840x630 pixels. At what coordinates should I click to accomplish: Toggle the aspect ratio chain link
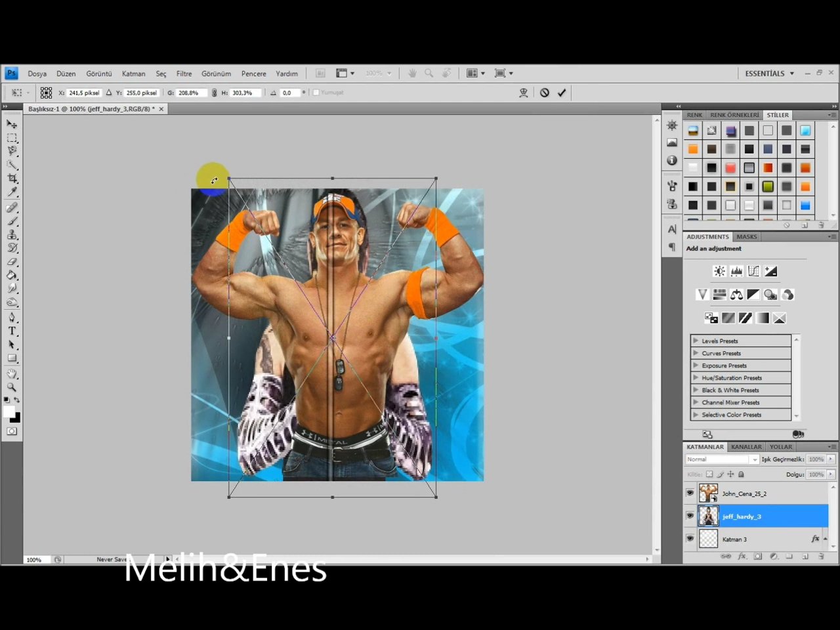[214, 93]
